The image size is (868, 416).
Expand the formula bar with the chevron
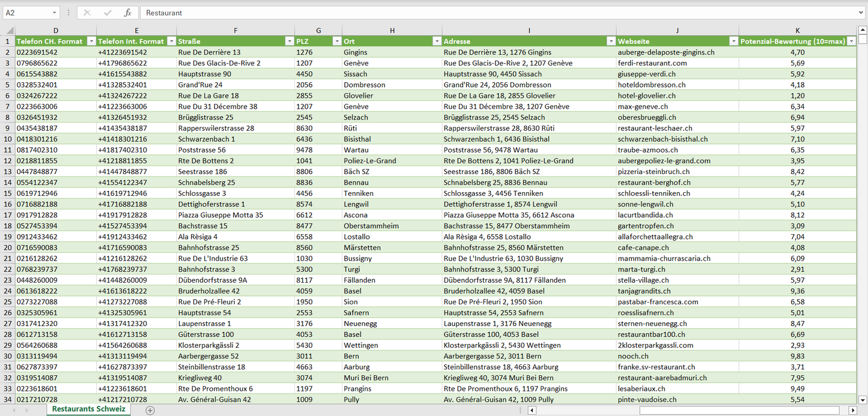click(861, 13)
